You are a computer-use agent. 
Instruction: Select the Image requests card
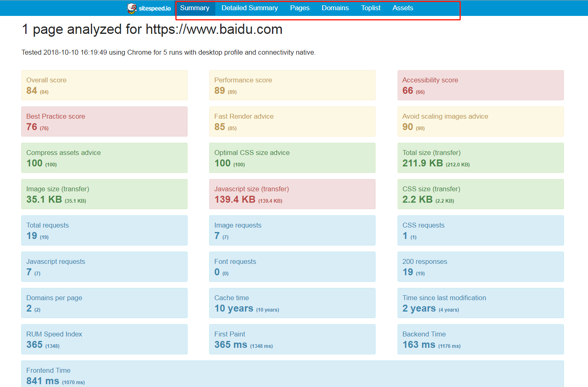click(292, 230)
